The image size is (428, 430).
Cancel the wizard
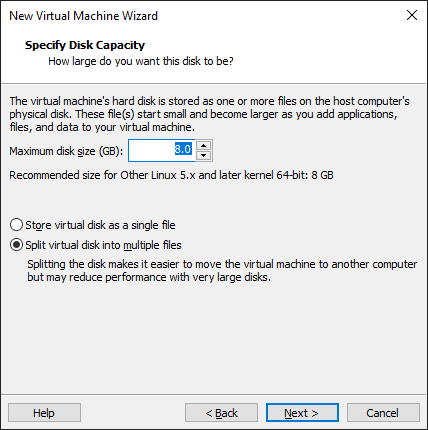383,413
